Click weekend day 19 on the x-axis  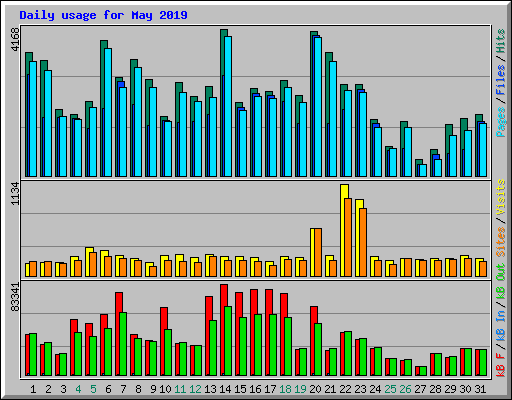300,389
